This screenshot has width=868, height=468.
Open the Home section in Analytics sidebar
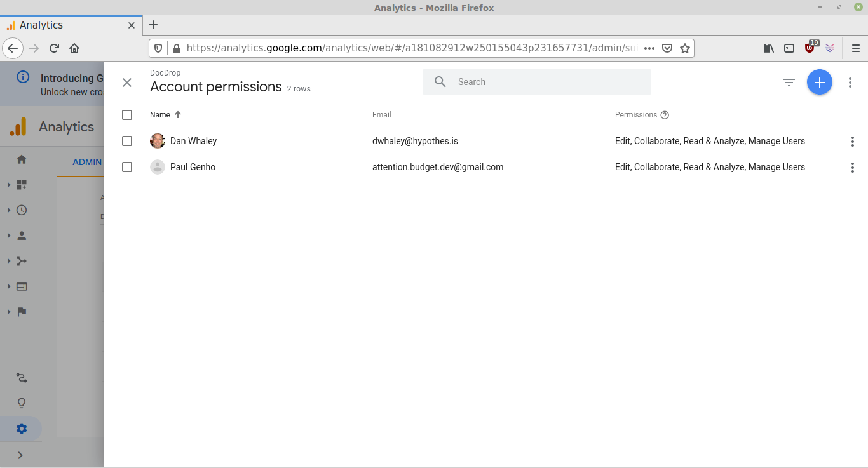pos(21,159)
